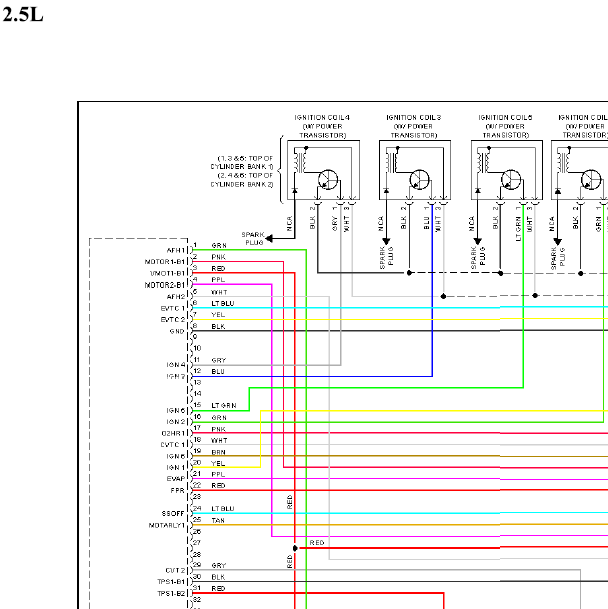This screenshot has width=608, height=609.
Task: Click the RED wire label at pin 31
Action: (x=218, y=588)
